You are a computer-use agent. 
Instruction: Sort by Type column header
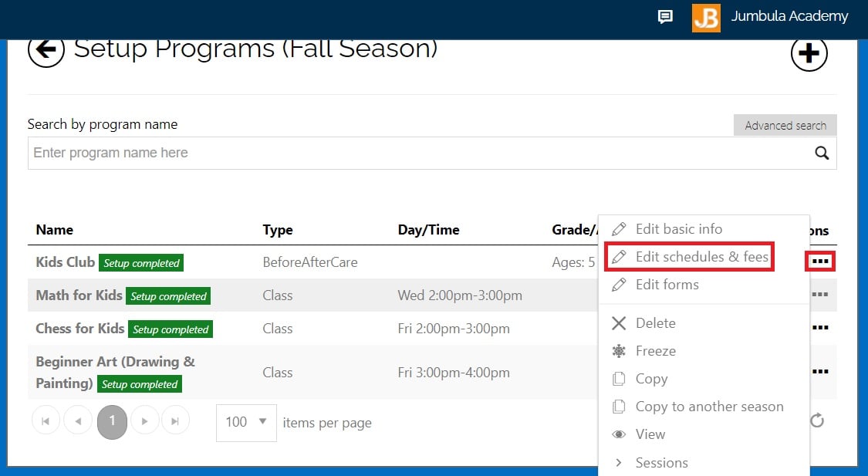(277, 230)
